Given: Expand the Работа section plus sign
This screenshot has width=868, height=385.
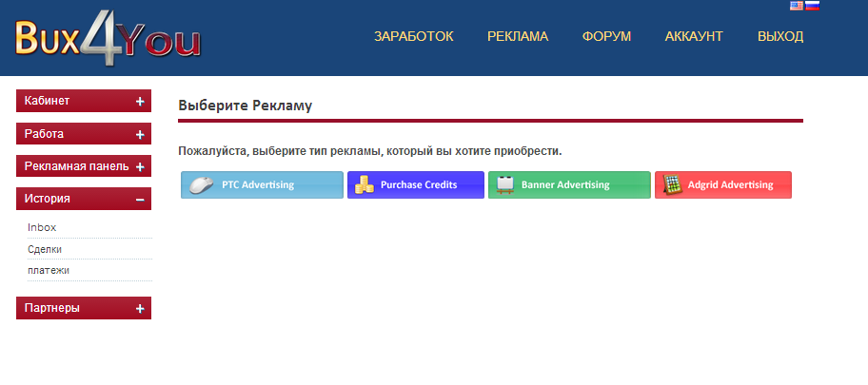Looking at the screenshot, I should pos(140,134).
